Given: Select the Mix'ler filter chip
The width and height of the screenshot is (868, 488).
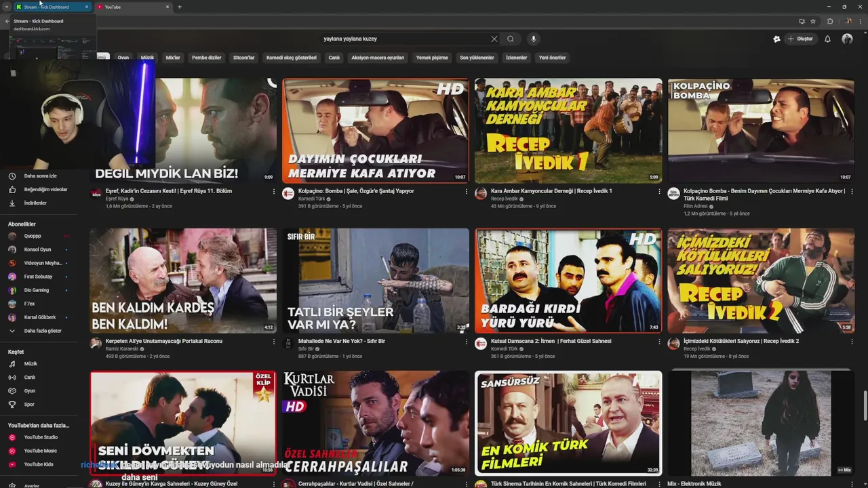Looking at the screenshot, I should 173,58.
